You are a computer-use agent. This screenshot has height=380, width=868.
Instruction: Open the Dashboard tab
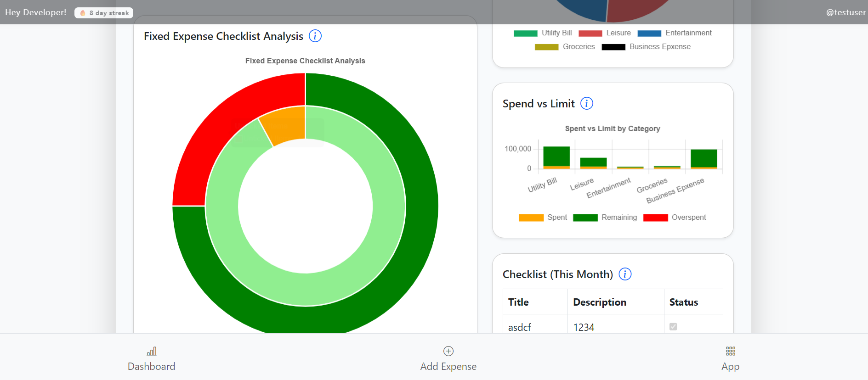tap(151, 366)
